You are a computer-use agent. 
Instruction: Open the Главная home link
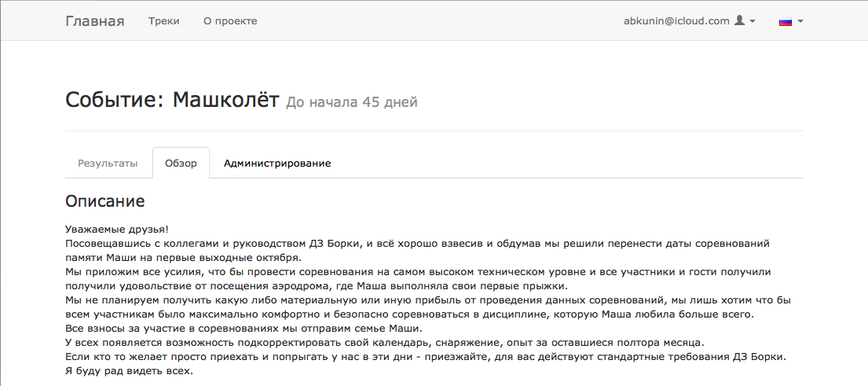[95, 21]
